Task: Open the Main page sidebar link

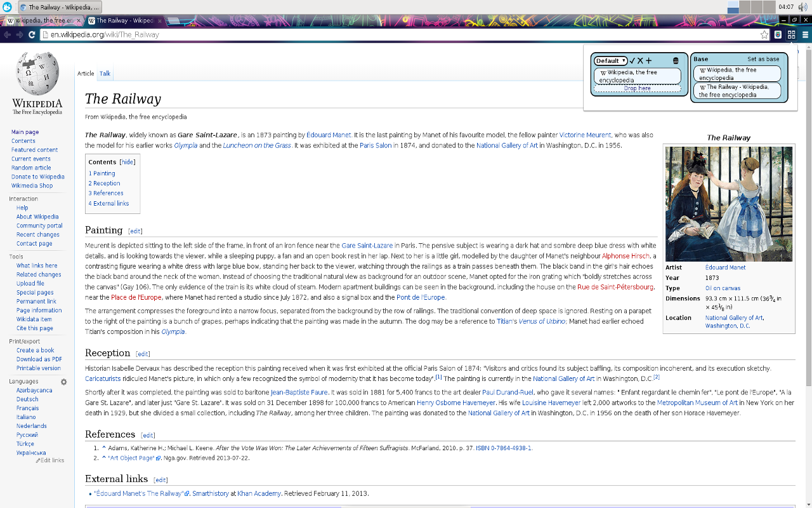Action: pyautogui.click(x=25, y=132)
